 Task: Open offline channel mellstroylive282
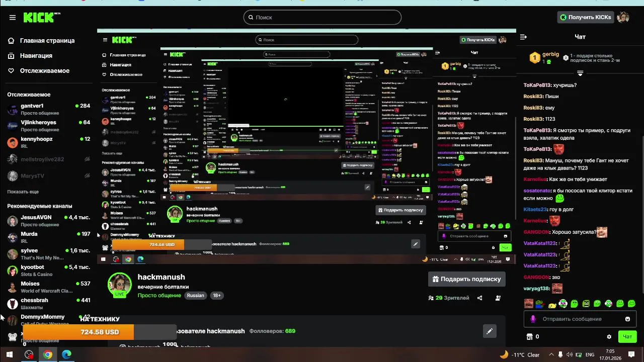coord(48,159)
